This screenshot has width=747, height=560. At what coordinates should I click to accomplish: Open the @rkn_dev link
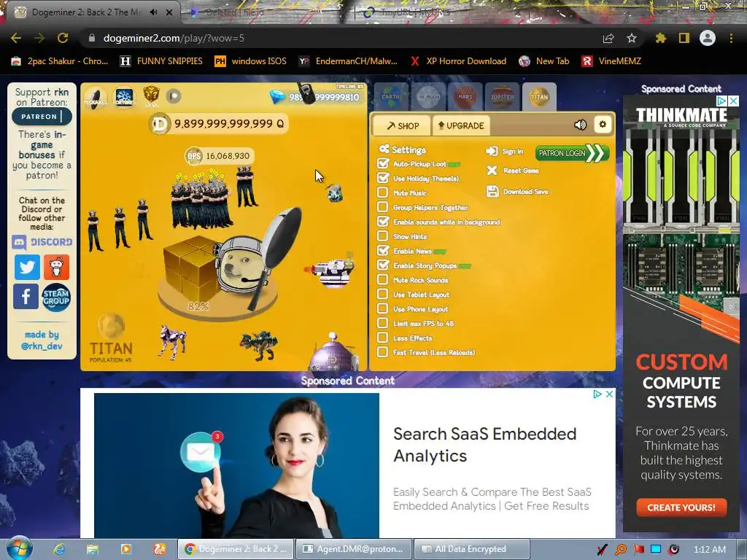(x=42, y=346)
